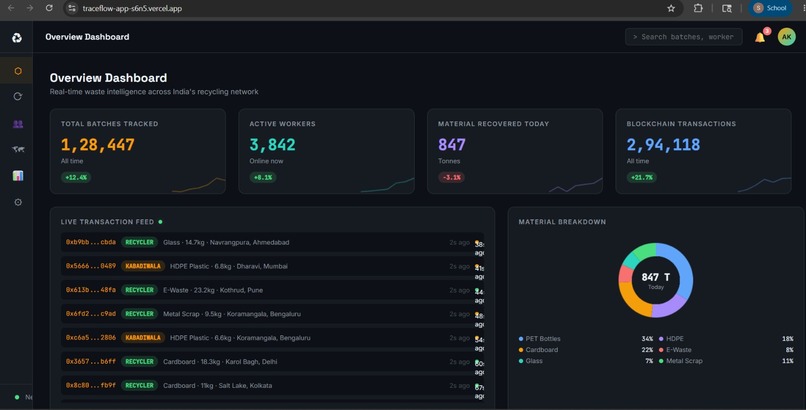Click the Cardboard legend entry
The width and height of the screenshot is (806, 410).
coord(538,350)
